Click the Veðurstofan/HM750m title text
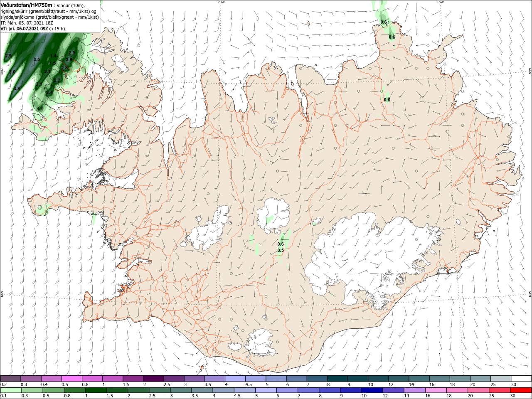This screenshot has height=399, width=532. point(27,5)
